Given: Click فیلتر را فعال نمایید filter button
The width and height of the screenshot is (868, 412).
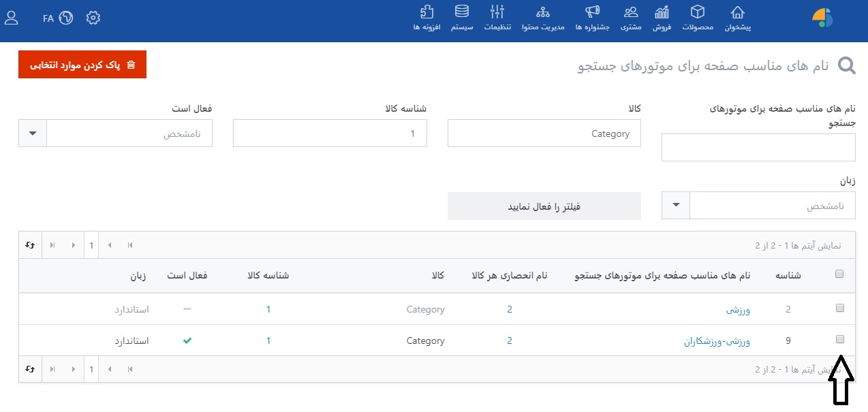Looking at the screenshot, I should pos(544,206).
